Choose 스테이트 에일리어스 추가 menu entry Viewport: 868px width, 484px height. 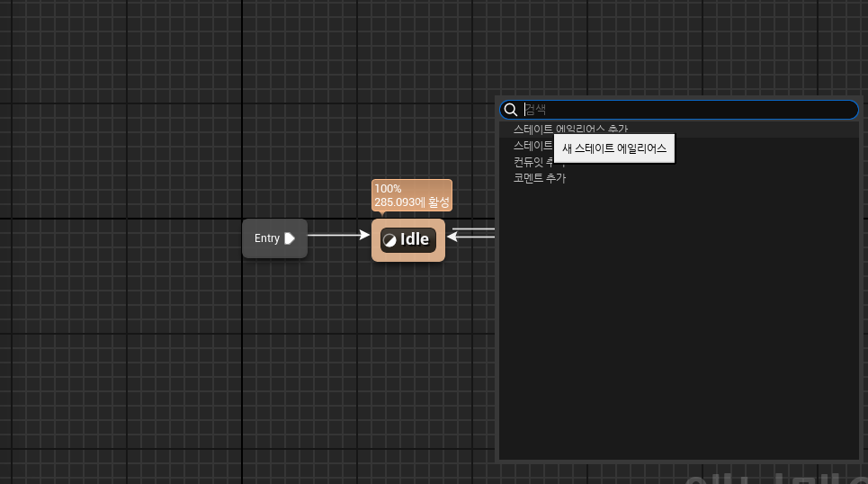679,129
